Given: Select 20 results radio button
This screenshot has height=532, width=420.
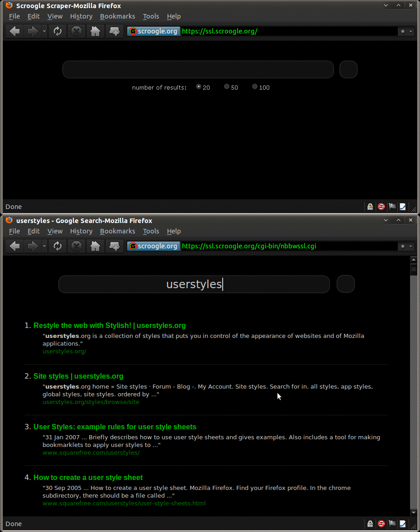Looking at the screenshot, I should pyautogui.click(x=199, y=86).
